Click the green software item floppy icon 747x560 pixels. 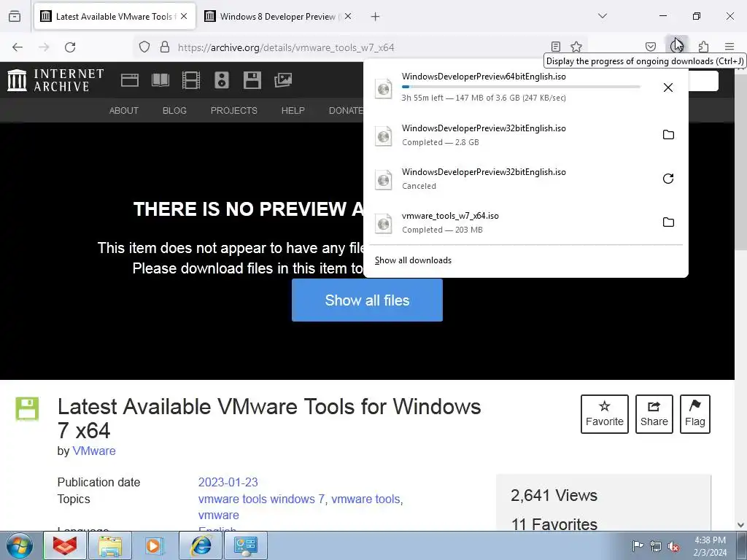(x=27, y=409)
